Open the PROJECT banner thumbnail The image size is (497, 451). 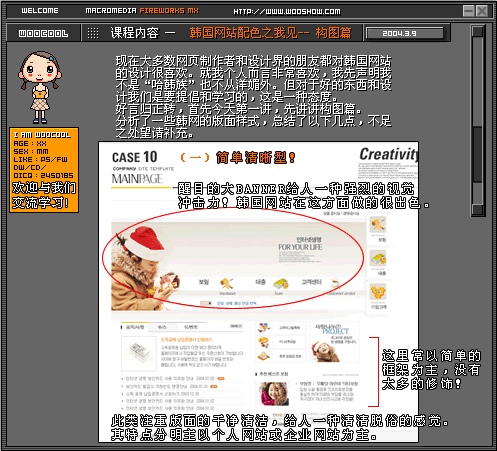click(335, 342)
